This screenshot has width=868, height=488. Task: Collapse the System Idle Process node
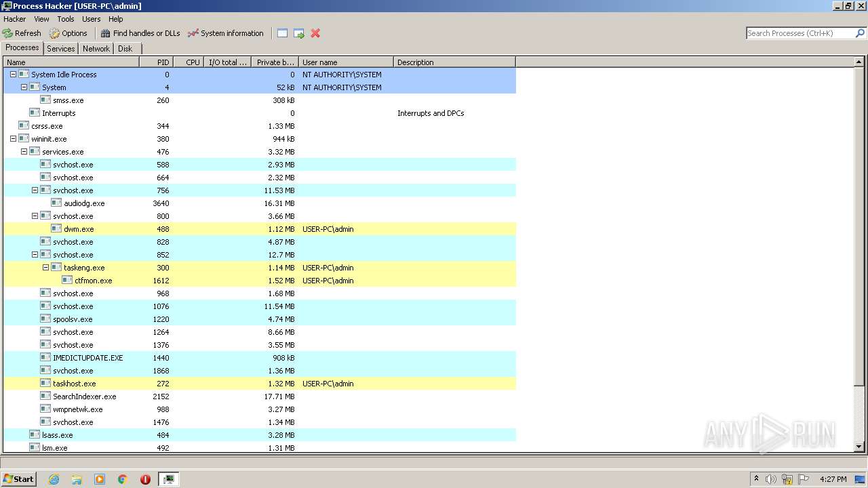click(x=13, y=75)
